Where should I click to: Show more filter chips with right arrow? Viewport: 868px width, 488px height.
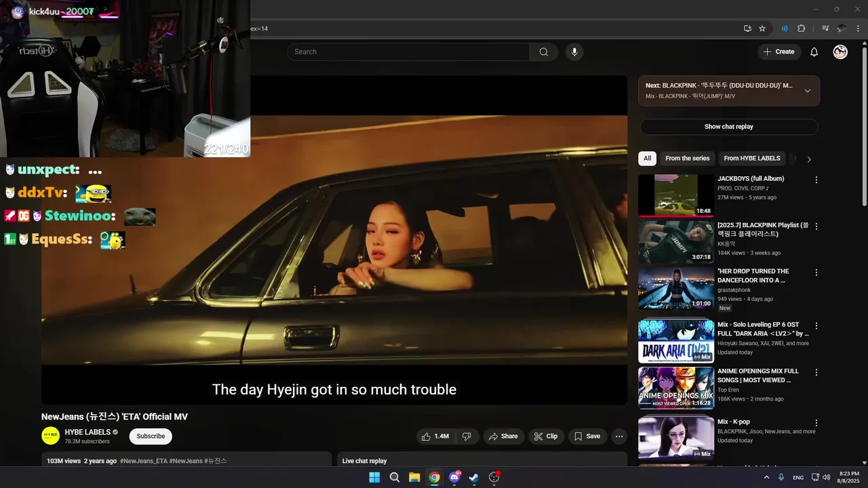(808, 159)
